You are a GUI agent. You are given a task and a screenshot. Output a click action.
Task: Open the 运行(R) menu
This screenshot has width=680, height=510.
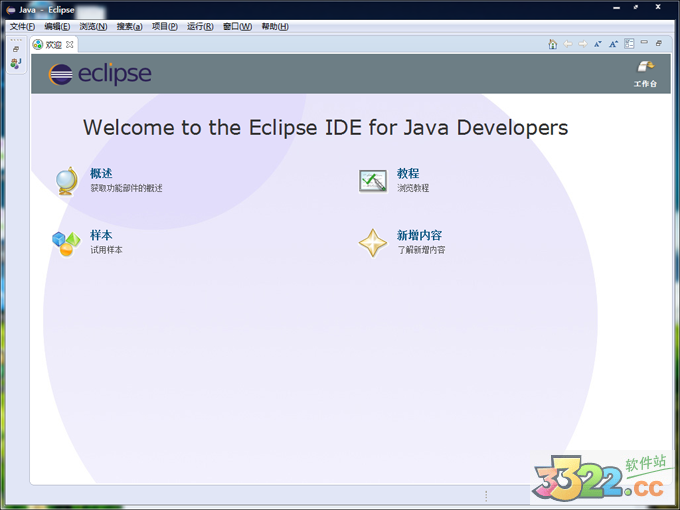[x=200, y=26]
